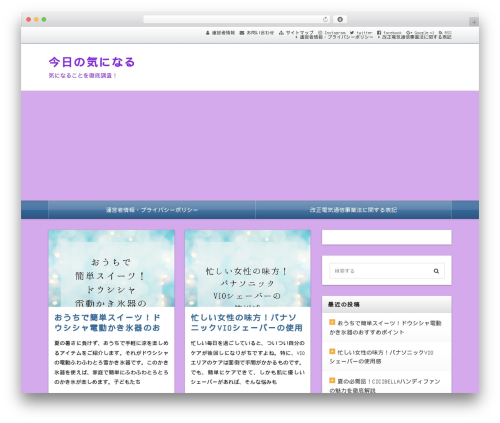The width and height of the screenshot is (500, 423).
Task: Click the small 改正電気通信事業法に関する表記 link in top bar
Action: (x=415, y=37)
